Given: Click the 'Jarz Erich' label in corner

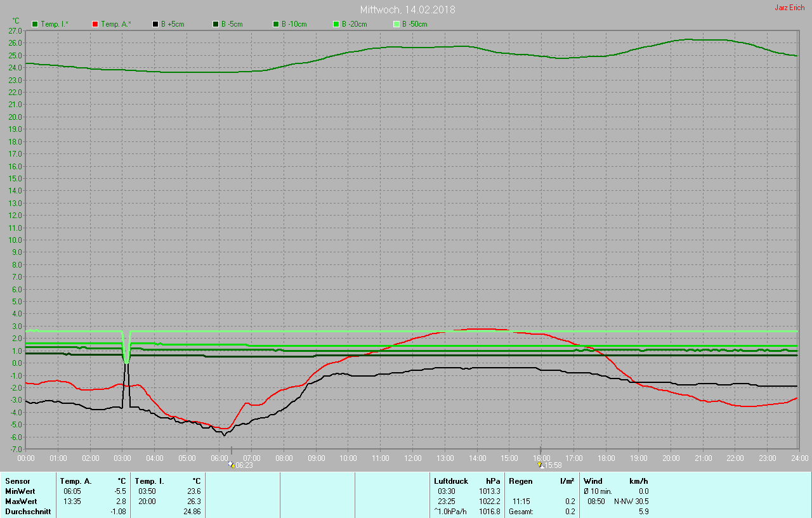Looking at the screenshot, I should tap(789, 8).
